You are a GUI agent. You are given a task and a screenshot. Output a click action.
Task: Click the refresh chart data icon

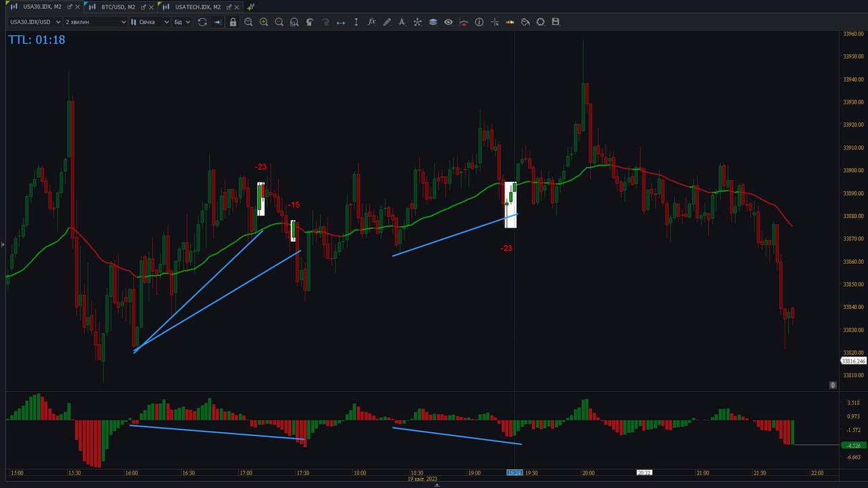[202, 22]
